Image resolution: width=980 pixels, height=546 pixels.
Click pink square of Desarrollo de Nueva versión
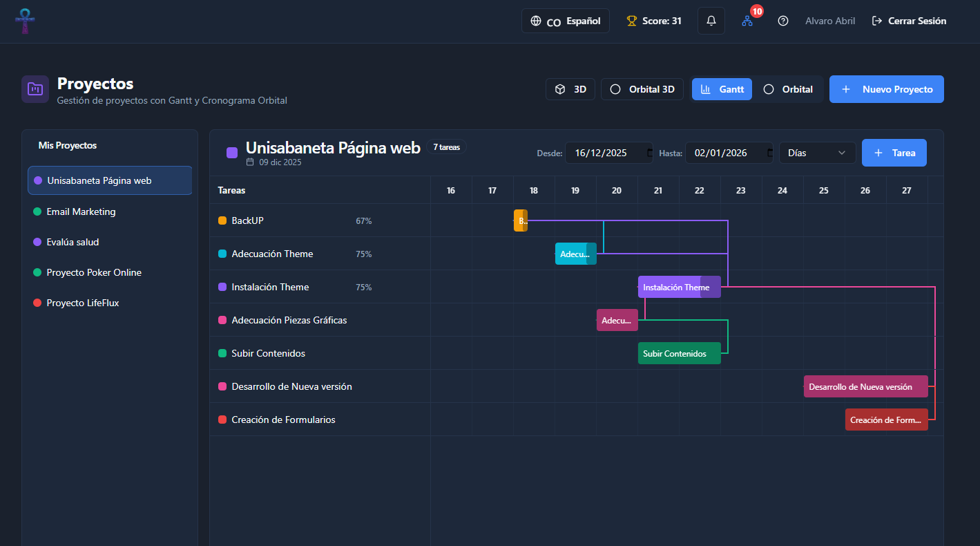pos(222,386)
